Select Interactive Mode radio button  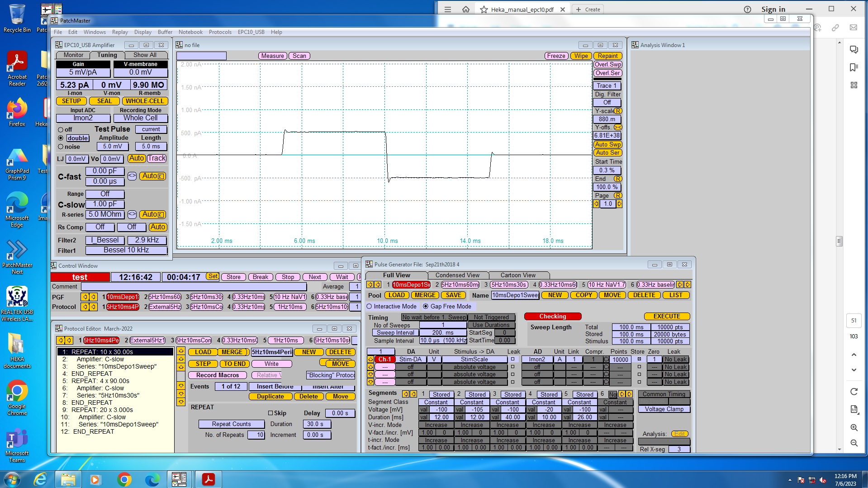point(369,307)
